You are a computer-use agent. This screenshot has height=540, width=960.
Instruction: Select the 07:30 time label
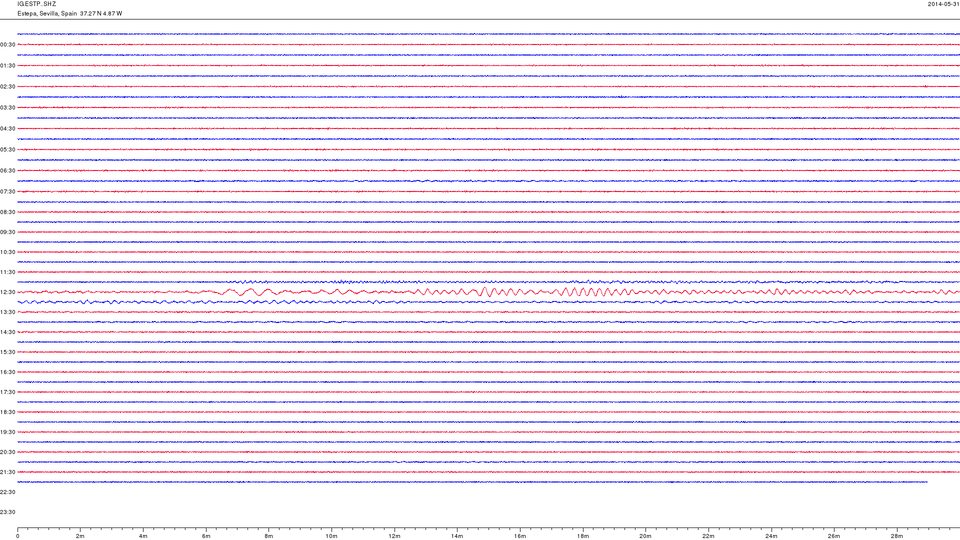7,192
